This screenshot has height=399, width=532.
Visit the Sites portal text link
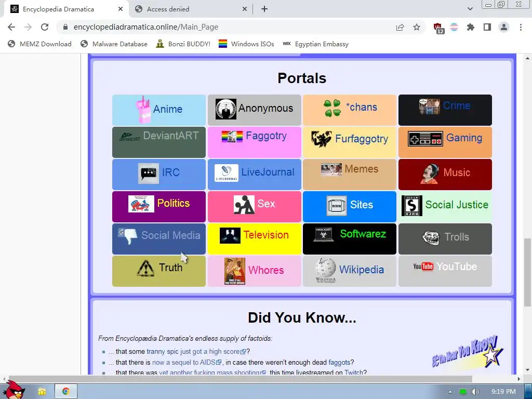[362, 205]
